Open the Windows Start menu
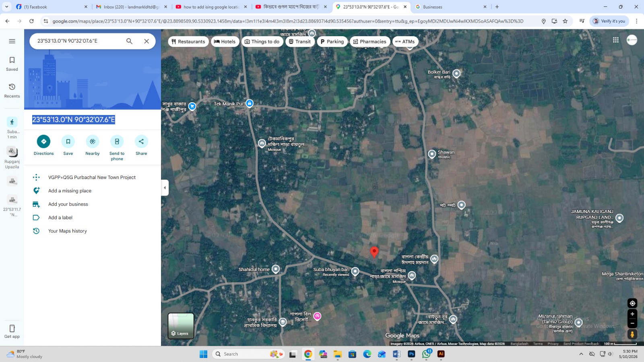The image size is (644, 362). 204,354
